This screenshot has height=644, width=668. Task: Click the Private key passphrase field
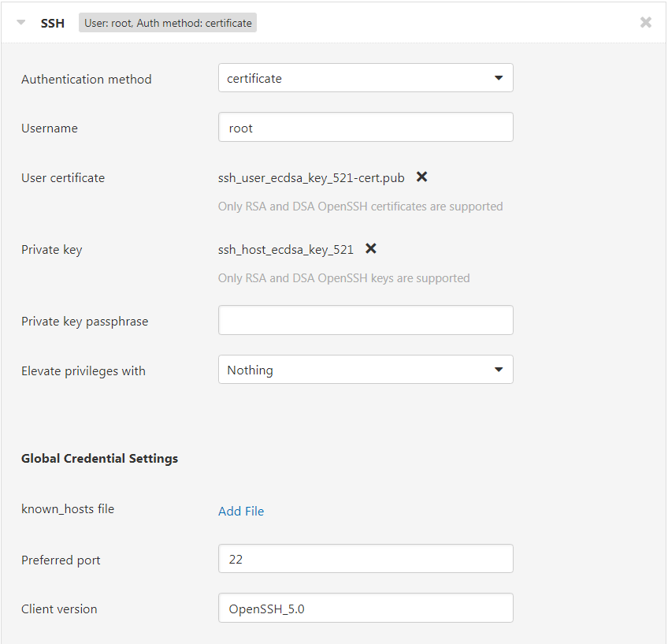[366, 320]
